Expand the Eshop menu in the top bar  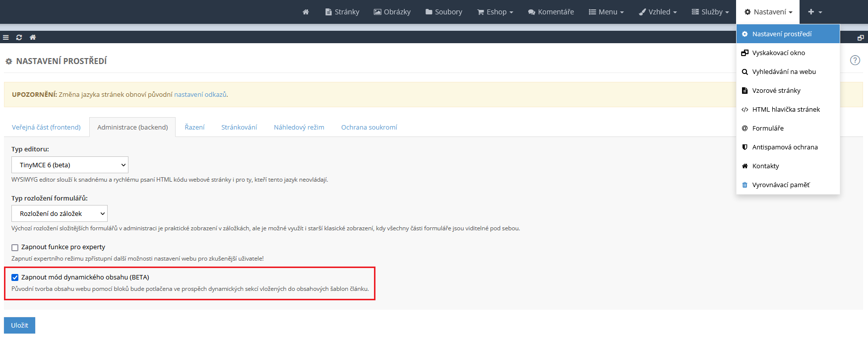pyautogui.click(x=495, y=12)
